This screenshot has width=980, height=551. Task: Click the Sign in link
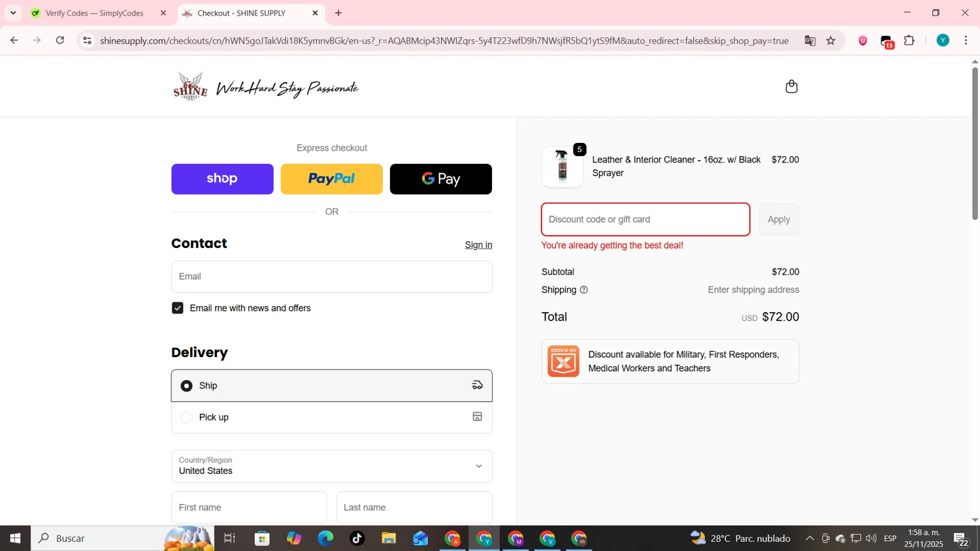pos(478,245)
